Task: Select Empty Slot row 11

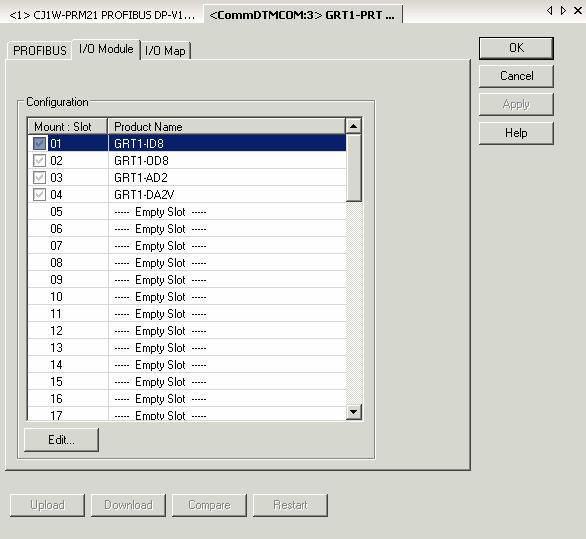Action: pos(187,314)
